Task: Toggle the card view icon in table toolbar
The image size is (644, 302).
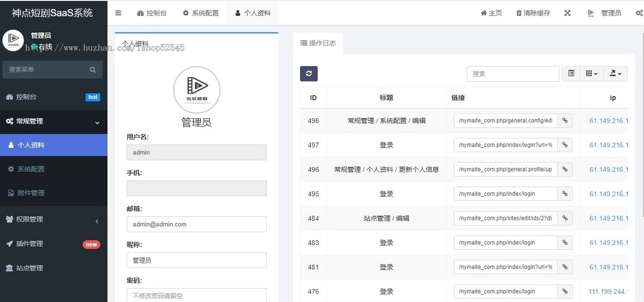Action: (x=571, y=74)
